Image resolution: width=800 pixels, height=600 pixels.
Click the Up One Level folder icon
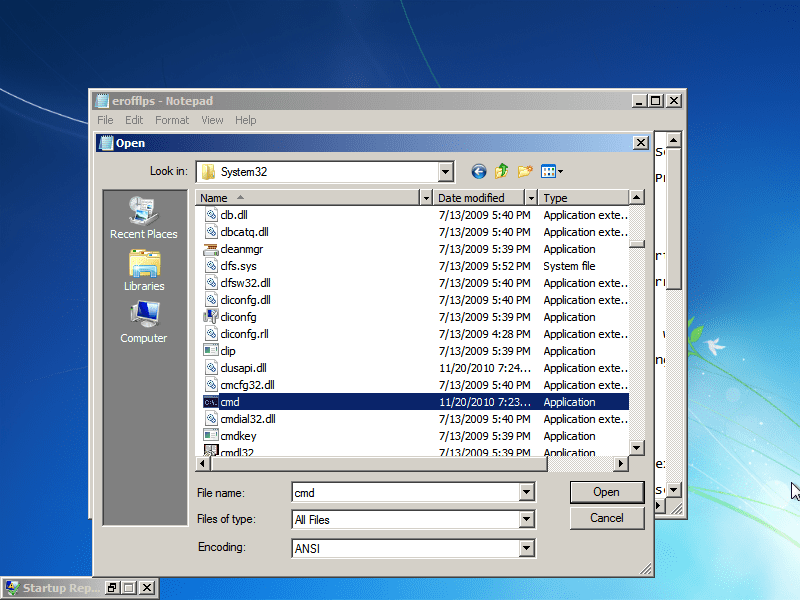pyautogui.click(x=502, y=171)
